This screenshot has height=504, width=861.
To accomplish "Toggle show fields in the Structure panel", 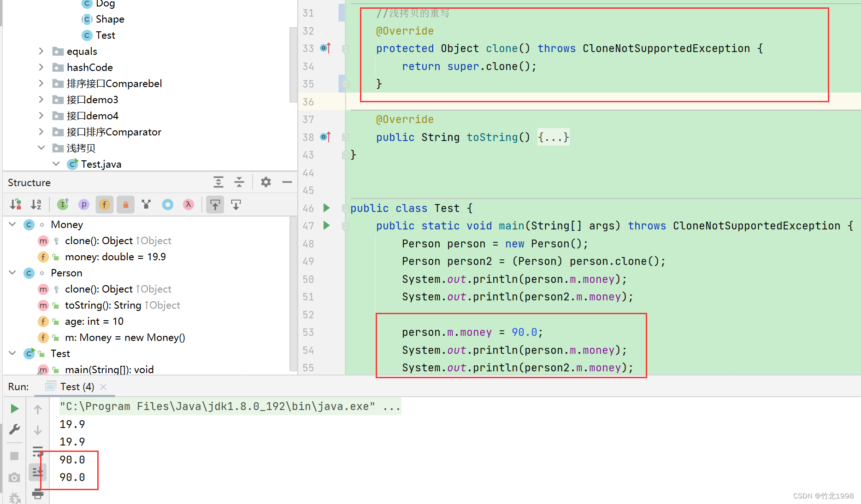I will tap(104, 204).
